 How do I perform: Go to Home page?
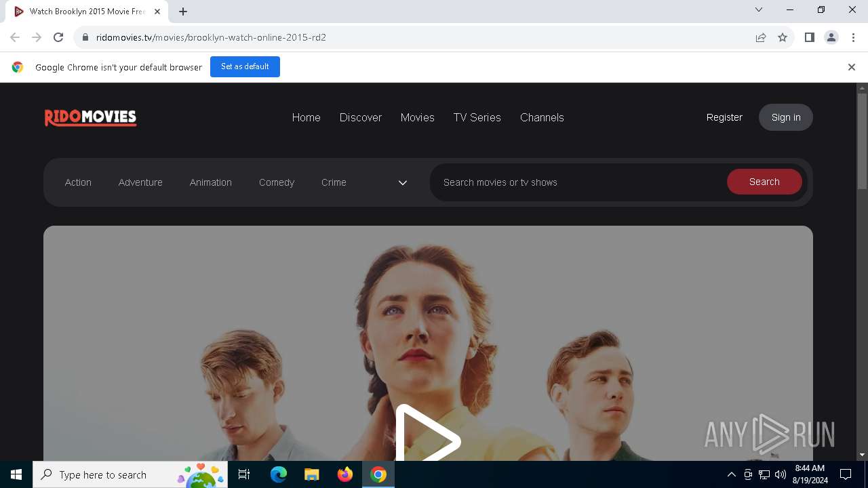point(306,117)
